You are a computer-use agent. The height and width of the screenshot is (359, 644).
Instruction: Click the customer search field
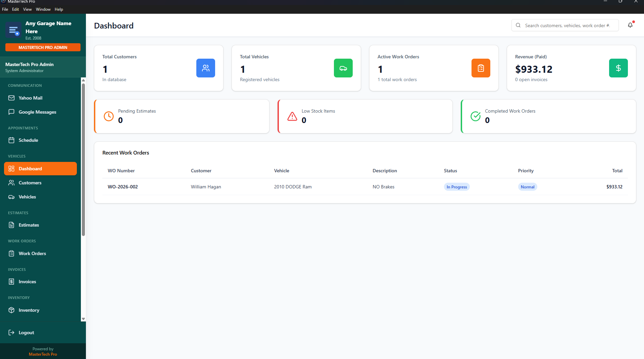point(567,25)
